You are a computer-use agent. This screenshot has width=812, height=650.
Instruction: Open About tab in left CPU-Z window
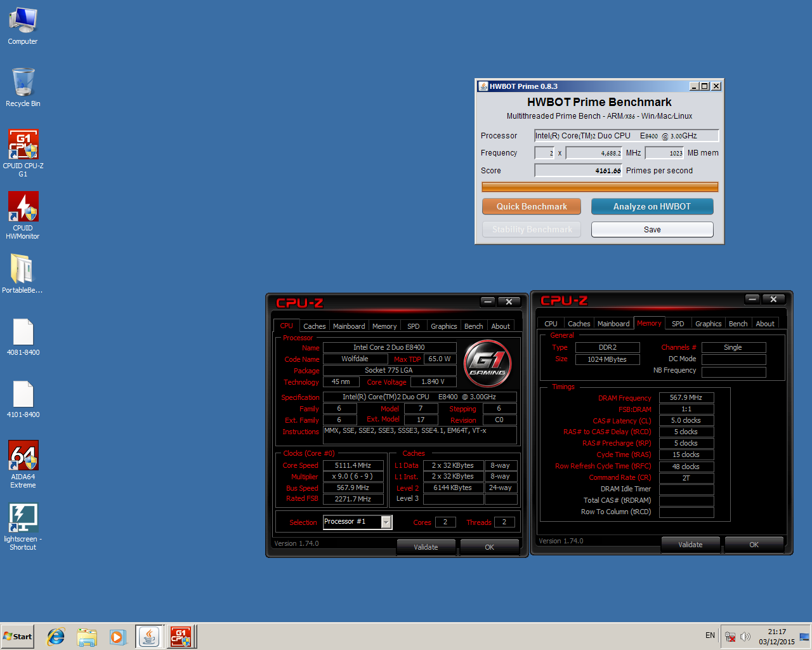(501, 326)
